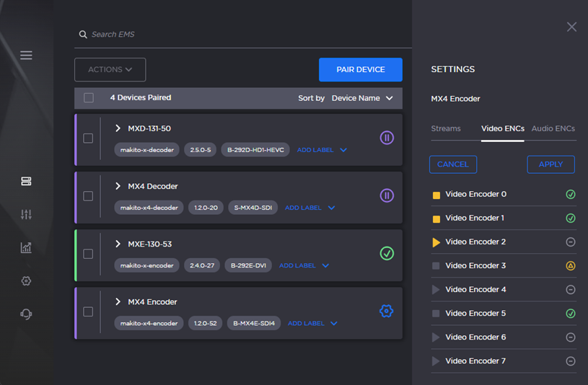The width and height of the screenshot is (588, 385).
Task: Open the sliders settings icon in sidebar
Action: coord(26,214)
